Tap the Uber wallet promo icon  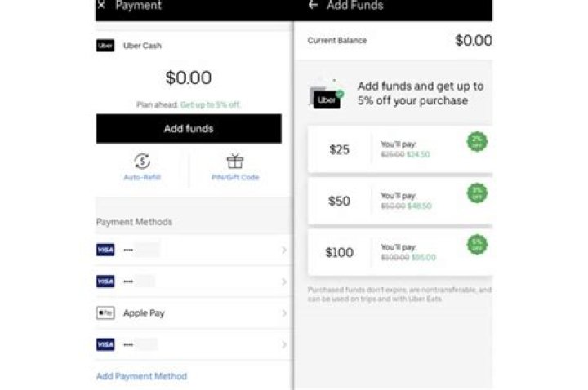click(x=327, y=98)
